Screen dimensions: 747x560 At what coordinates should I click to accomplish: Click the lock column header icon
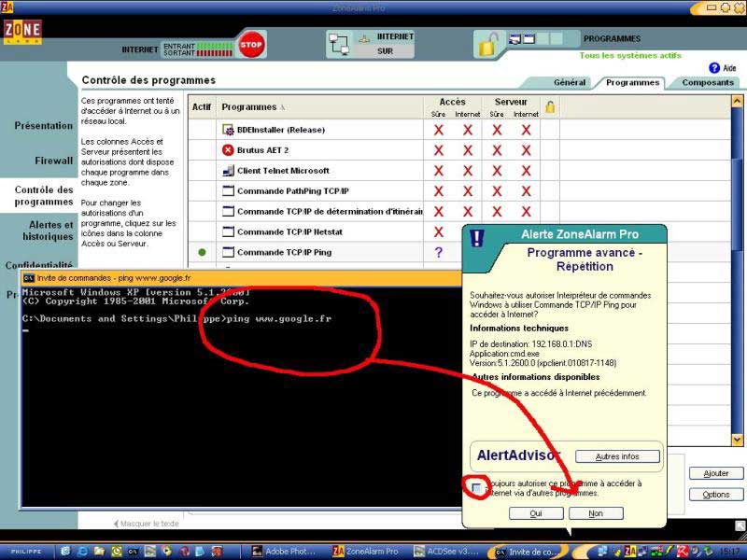point(550,107)
